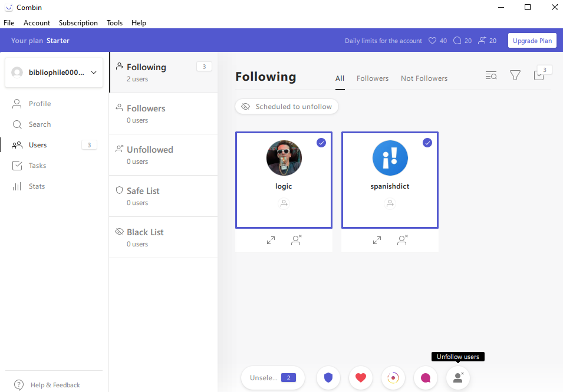Open the Tools menu
This screenshot has height=392, width=563.
pyautogui.click(x=114, y=23)
